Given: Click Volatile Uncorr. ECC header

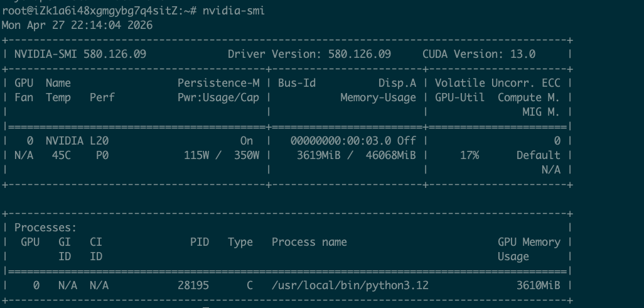Looking at the screenshot, I should point(497,83).
